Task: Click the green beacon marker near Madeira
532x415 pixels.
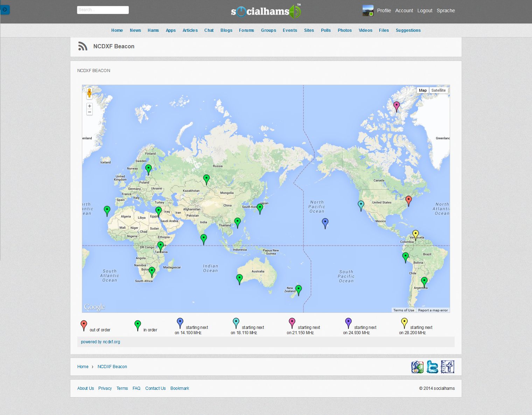Action: point(107,211)
